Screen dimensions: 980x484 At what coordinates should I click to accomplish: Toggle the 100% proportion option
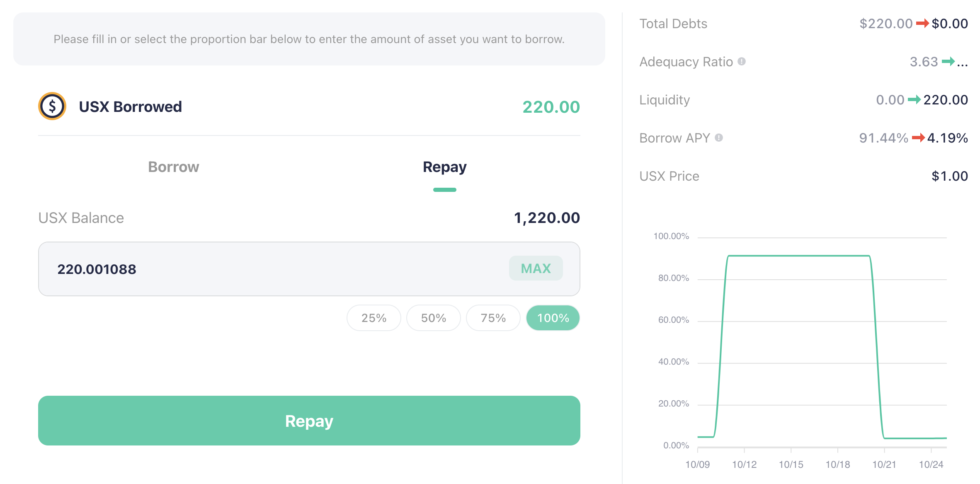553,318
